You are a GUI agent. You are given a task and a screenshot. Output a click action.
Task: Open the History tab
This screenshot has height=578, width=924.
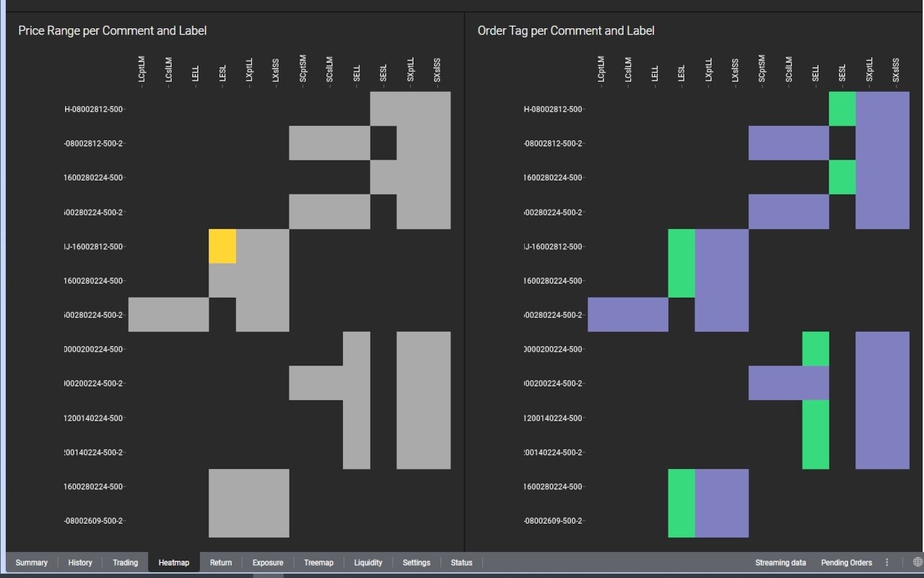tap(79, 562)
